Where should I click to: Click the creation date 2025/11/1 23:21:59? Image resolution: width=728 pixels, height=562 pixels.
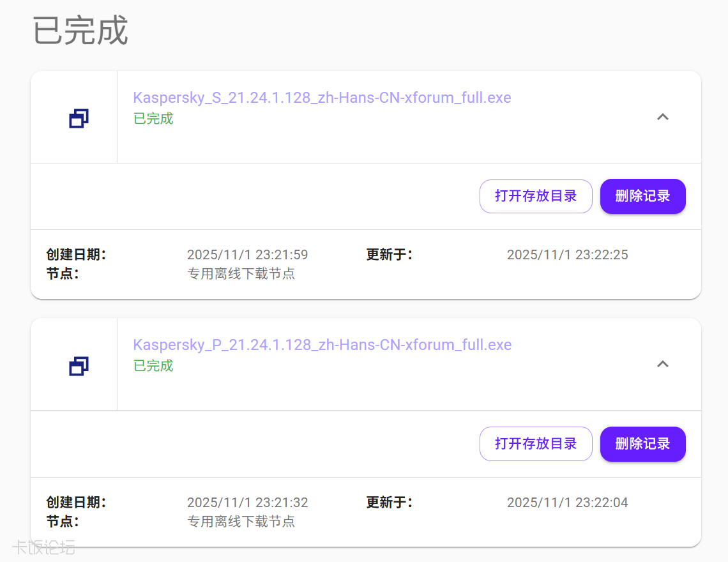click(247, 254)
